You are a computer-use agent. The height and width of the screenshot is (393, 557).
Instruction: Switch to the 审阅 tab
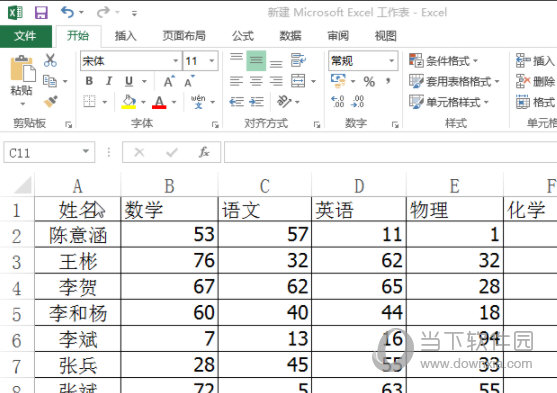[338, 36]
